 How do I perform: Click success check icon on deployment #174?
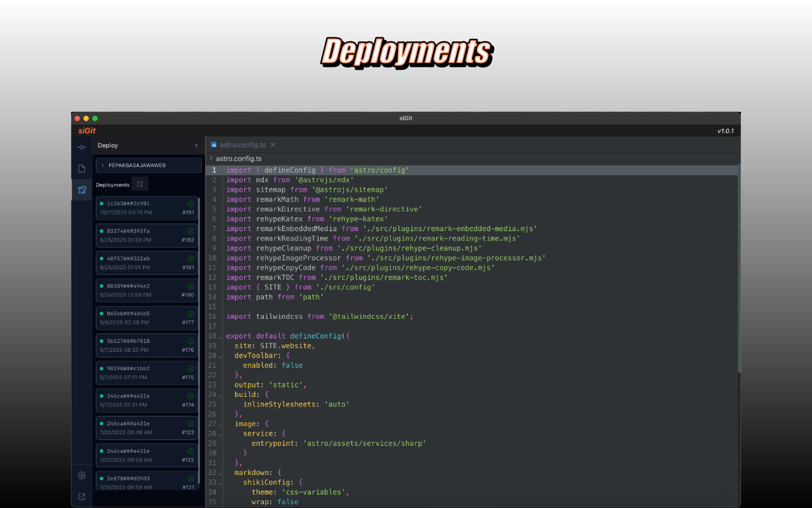[191, 396]
